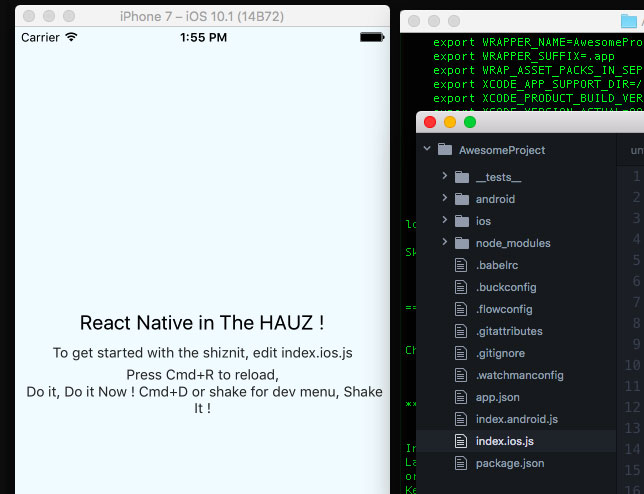Click the .flowconfig file icon
Viewport: 644px width, 494px height.
(461, 309)
